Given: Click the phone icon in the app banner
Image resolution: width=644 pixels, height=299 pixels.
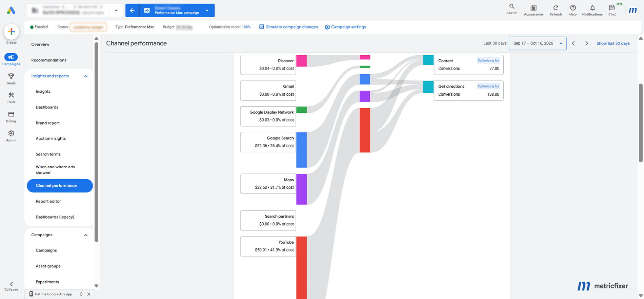Looking at the screenshot, I should pos(31,294).
